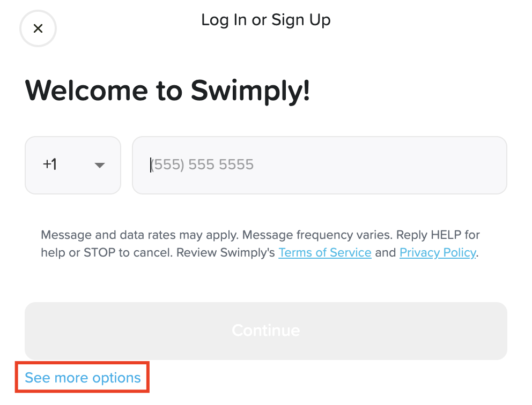The height and width of the screenshot is (405, 532).
Task: Click the country code dropdown arrow
Action: coord(99,165)
